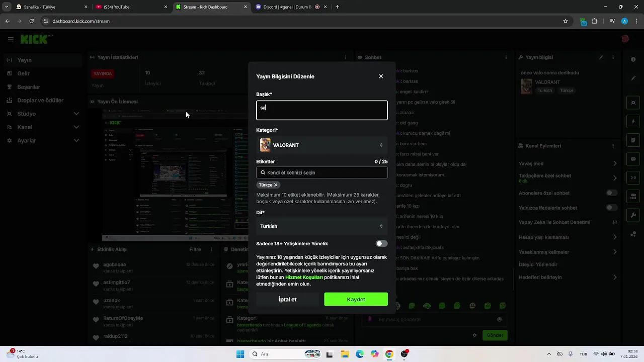The image size is (644, 362).
Task: Open the Kategori VALORANT dropdown
Action: click(x=322, y=145)
